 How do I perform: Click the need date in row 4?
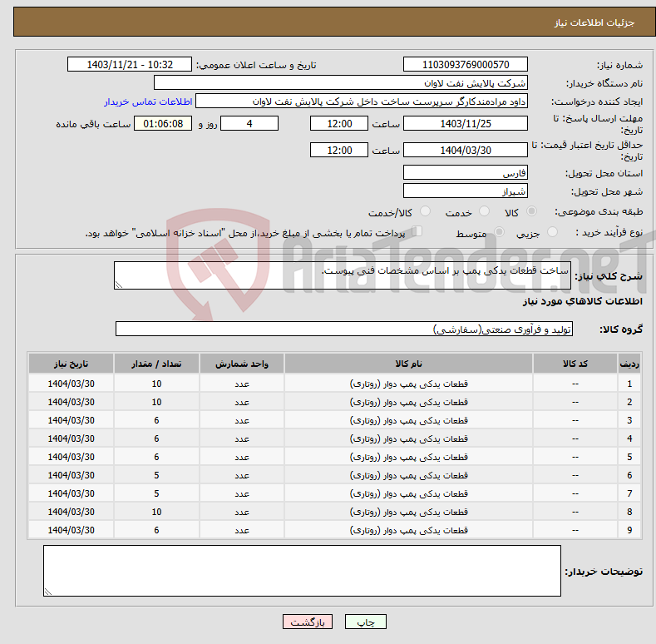pos(72,438)
